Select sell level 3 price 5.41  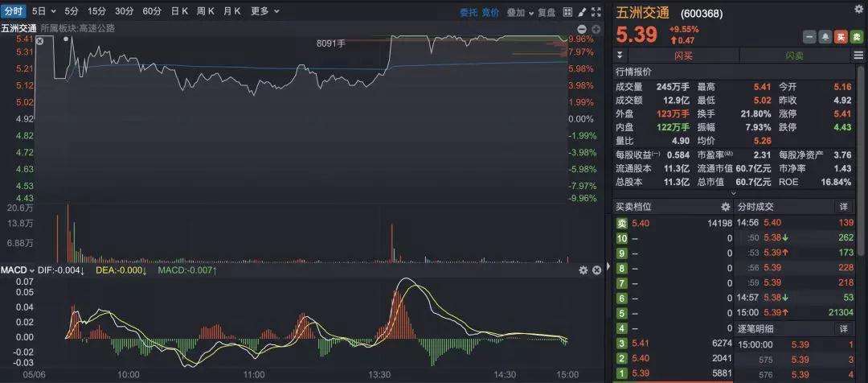(x=640, y=344)
